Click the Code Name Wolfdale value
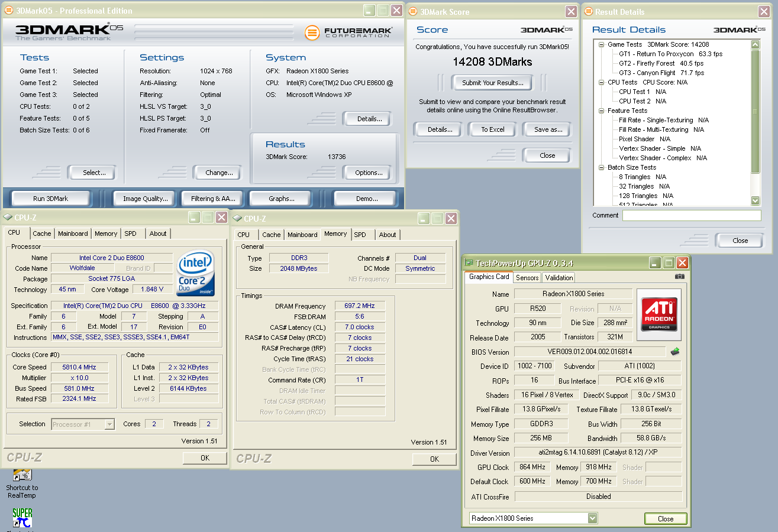The width and height of the screenshot is (778, 532). pos(82,268)
